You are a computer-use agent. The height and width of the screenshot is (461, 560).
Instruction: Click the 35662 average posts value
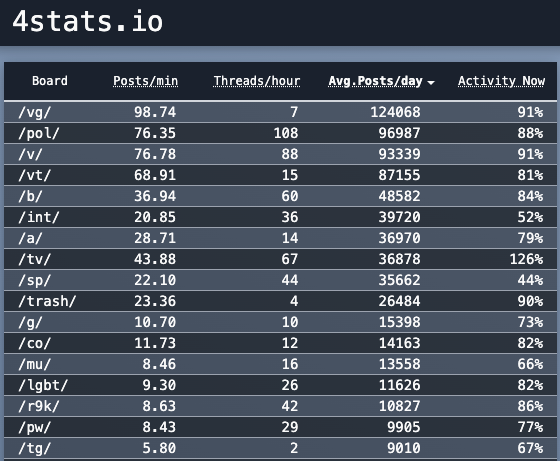coord(400,280)
